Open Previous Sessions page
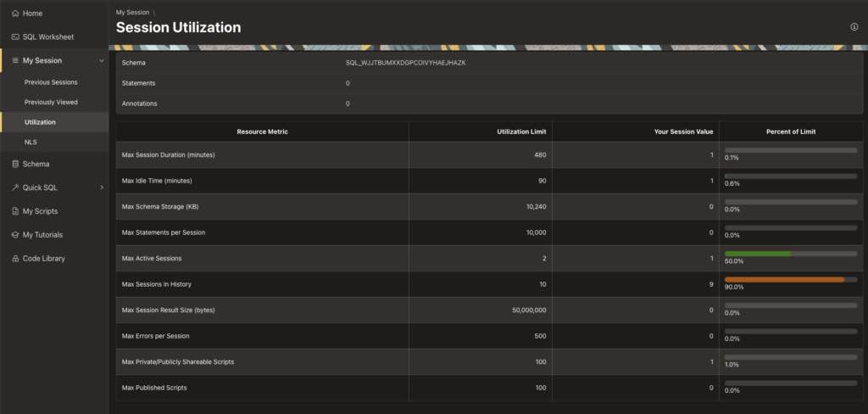The image size is (868, 414). (x=51, y=82)
